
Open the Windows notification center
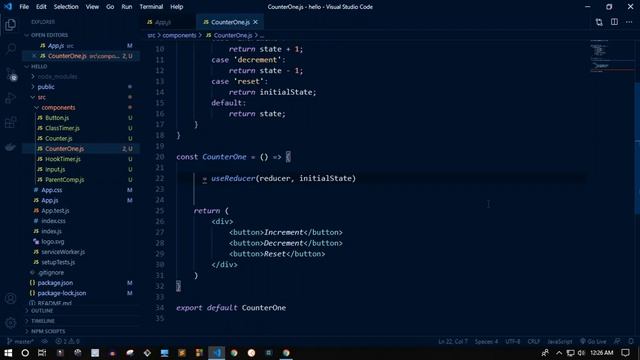click(x=625, y=353)
